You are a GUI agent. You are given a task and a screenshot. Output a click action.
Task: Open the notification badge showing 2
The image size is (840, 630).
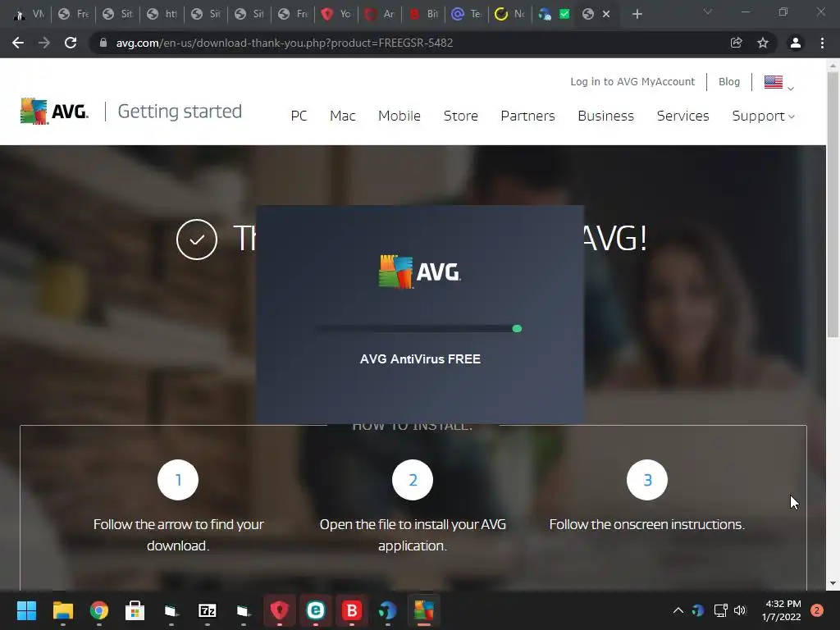tap(817, 610)
